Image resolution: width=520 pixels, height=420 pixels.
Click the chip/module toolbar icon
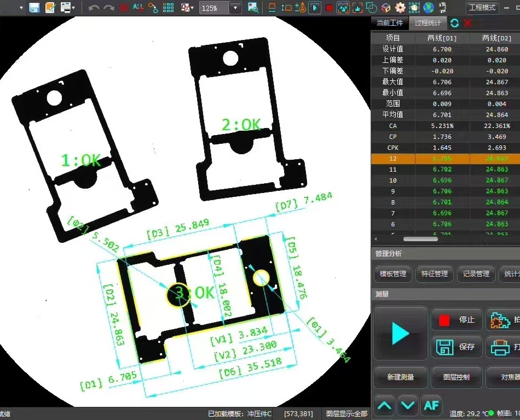[x=414, y=8]
